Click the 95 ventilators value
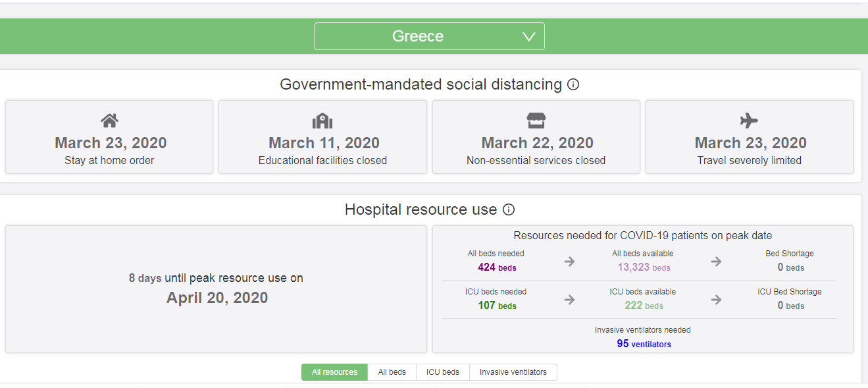 [x=644, y=344]
